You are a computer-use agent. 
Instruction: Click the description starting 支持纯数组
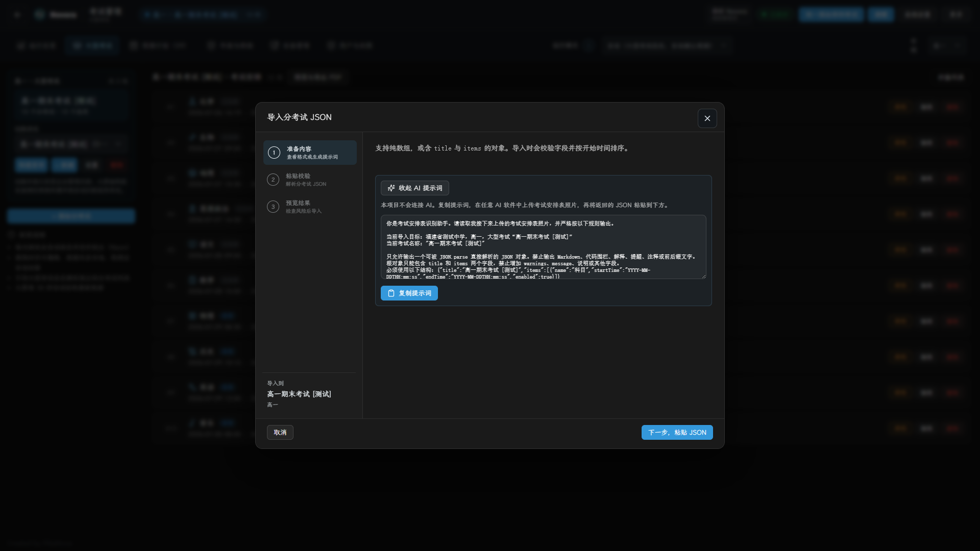pos(503,148)
